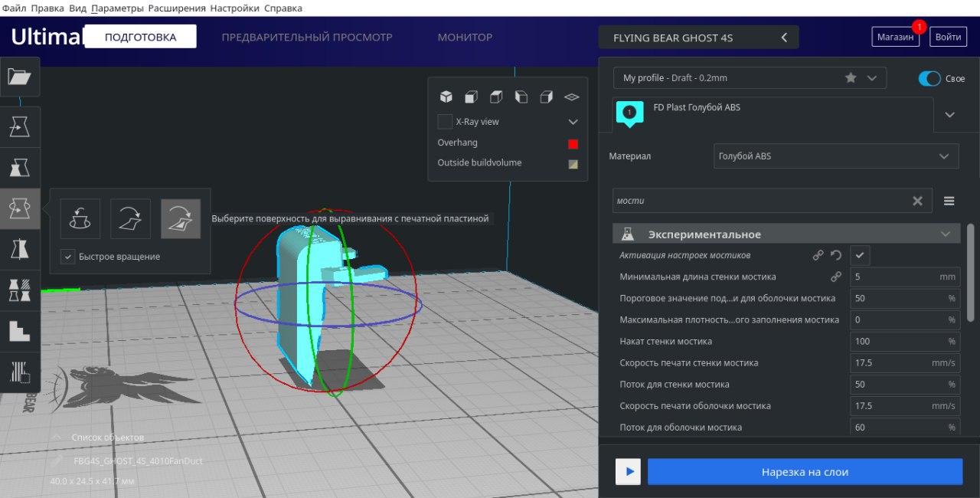Switch to ПРЕДВАРИТЕЛЬНЫЙ ПРОСМОТР tab
This screenshot has width=980, height=498.
tap(307, 37)
